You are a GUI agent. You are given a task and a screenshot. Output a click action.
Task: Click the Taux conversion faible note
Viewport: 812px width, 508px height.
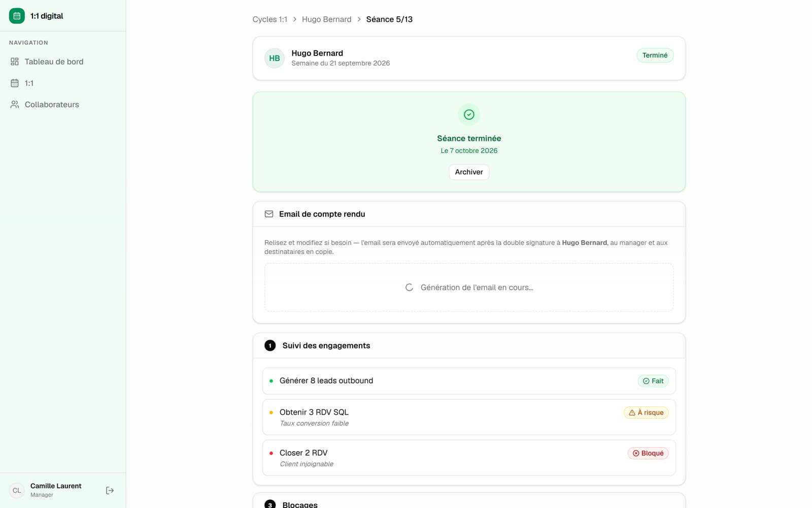click(x=314, y=424)
